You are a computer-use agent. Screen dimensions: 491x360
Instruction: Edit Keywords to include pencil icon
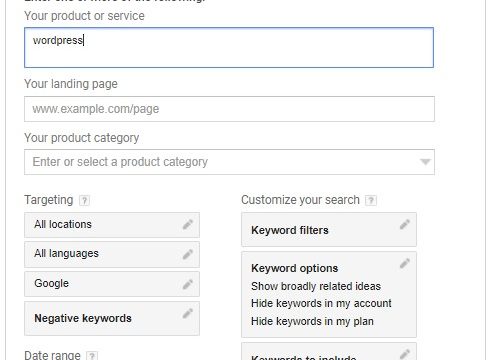405,354
